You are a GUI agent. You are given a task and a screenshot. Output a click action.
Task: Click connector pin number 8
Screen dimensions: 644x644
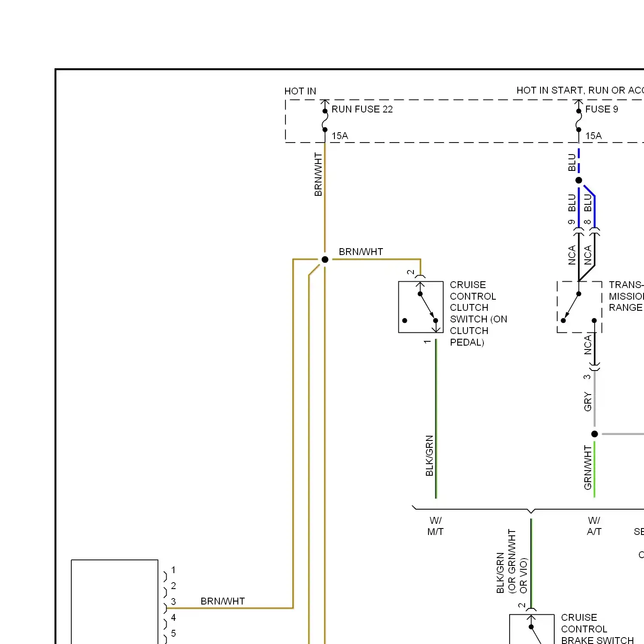pyautogui.click(x=588, y=222)
